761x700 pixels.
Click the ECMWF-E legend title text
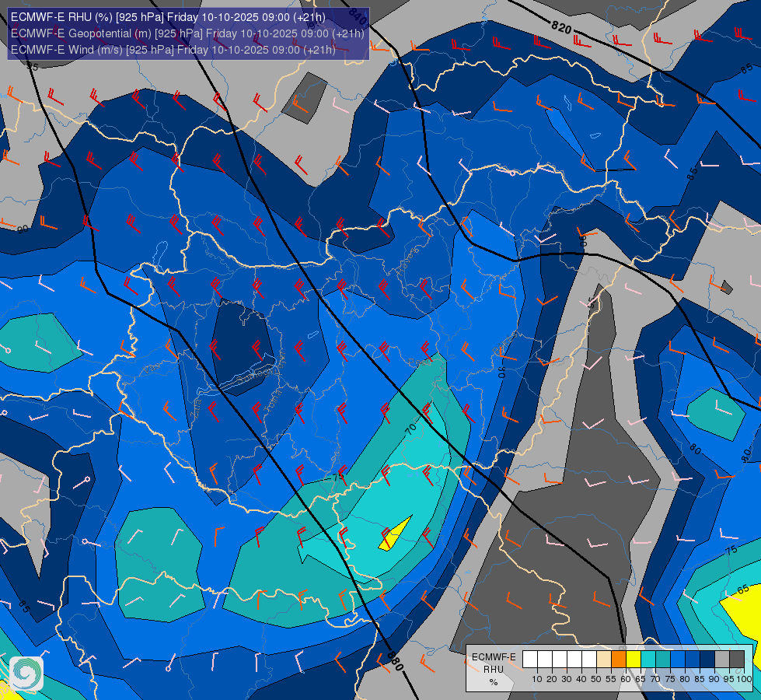pyautogui.click(x=494, y=656)
